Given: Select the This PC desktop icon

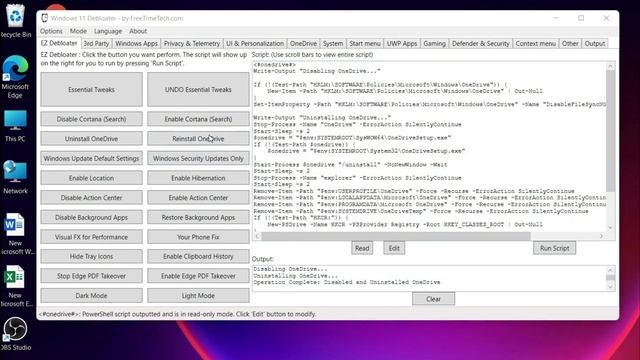Looking at the screenshot, I should tap(15, 126).
